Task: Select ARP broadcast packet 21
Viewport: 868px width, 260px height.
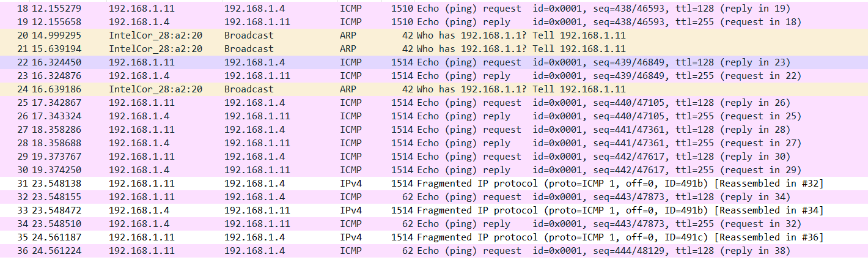Action: pos(428,49)
